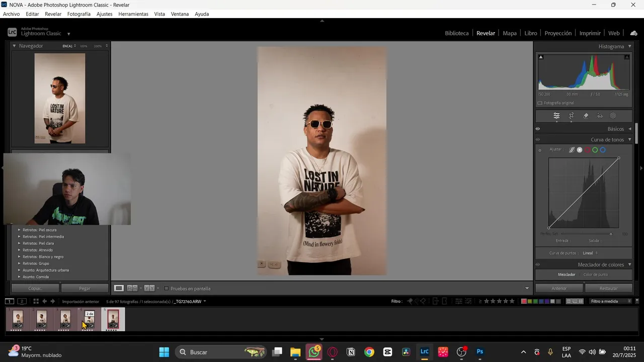This screenshot has width=644, height=362.
Task: Toggle Curva de tonos panel eye
Action: [537, 140]
